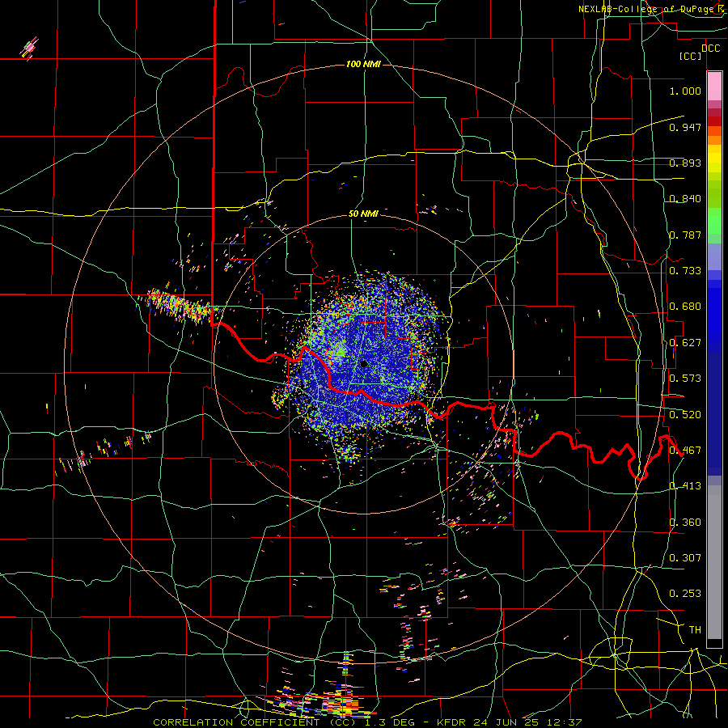Click the [CC] units label

(691, 56)
